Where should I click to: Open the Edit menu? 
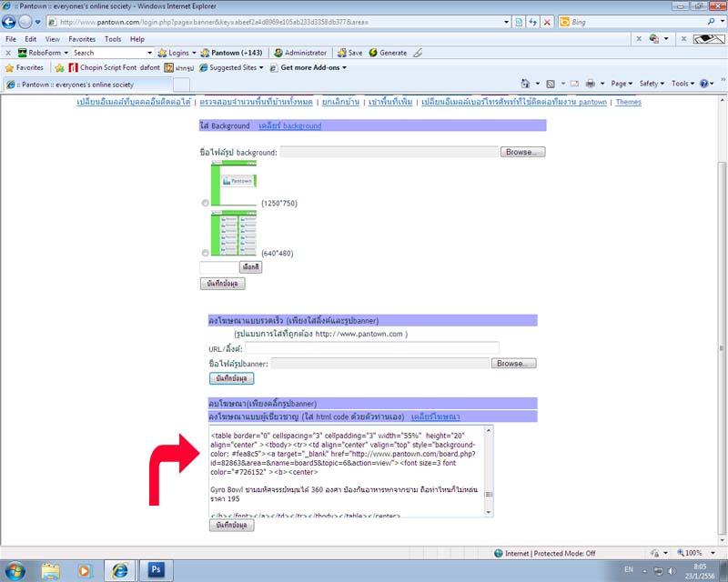[31, 39]
